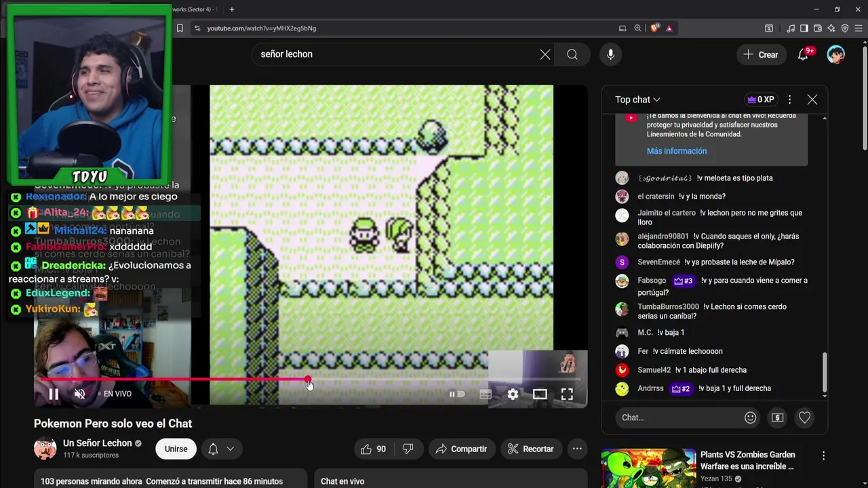The width and height of the screenshot is (868, 488).
Task: Bookmark this page with the bookmark icon
Action: coord(180,28)
